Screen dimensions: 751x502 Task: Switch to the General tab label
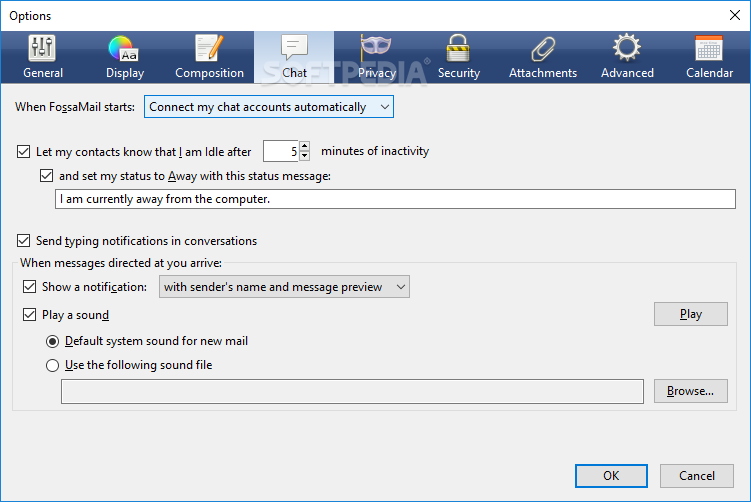43,73
